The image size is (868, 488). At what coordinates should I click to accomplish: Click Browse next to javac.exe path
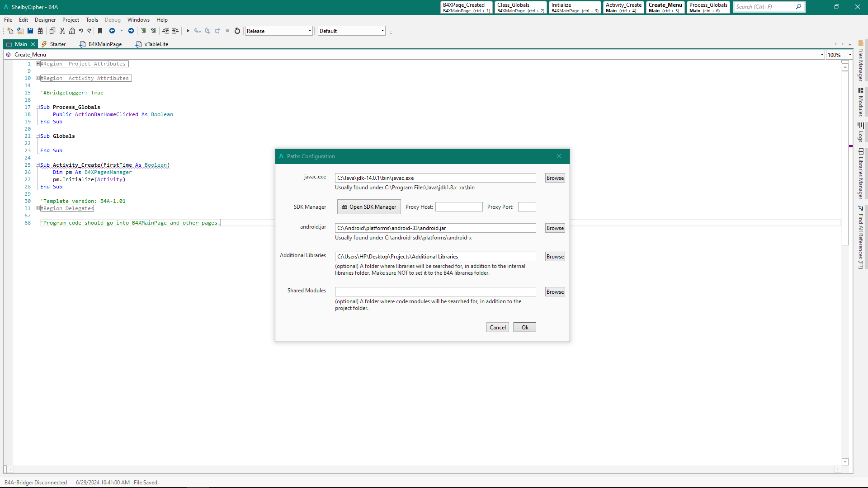point(555,178)
